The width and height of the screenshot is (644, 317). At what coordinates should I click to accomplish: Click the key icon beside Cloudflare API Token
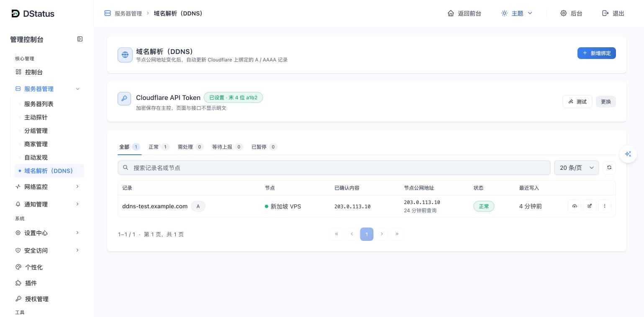(124, 99)
